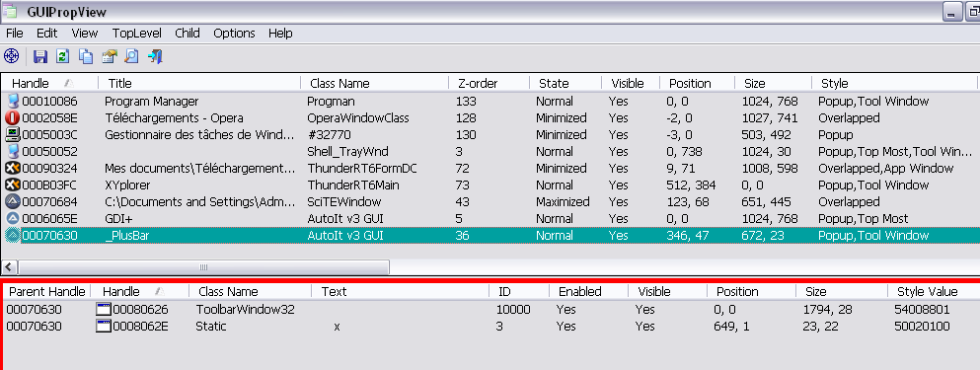980x370 pixels.
Task: Click the Properties toolbar icon
Action: (109, 57)
